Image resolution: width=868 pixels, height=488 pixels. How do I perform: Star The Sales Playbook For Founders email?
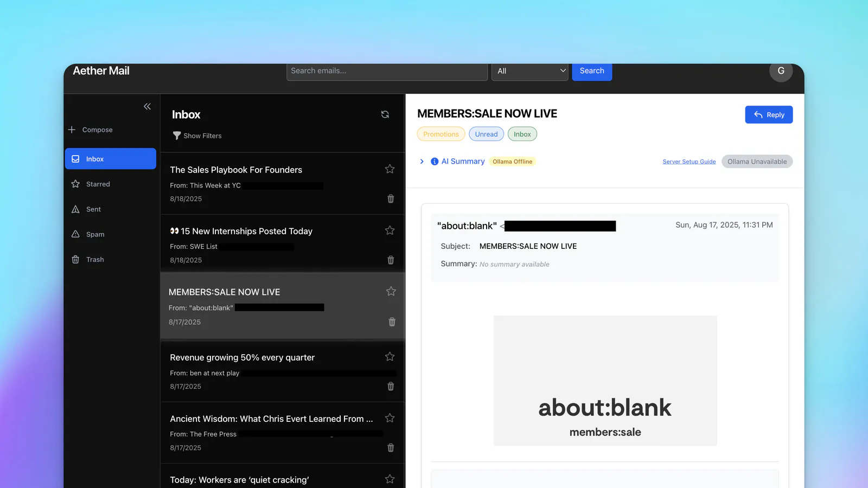click(x=390, y=169)
